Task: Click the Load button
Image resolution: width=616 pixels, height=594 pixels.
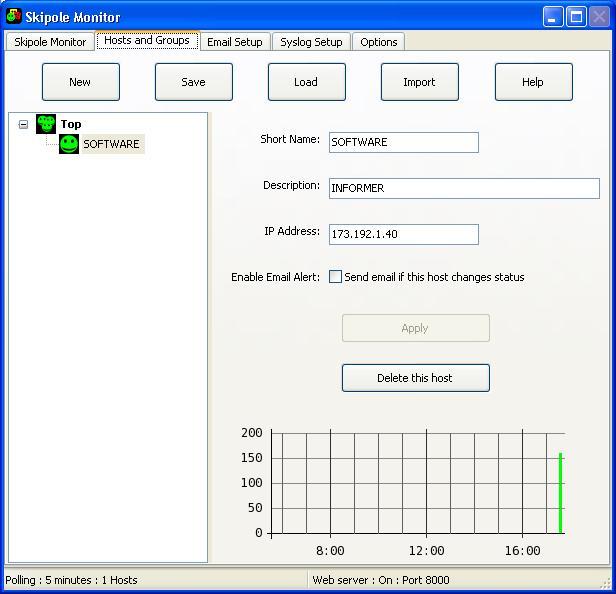Action: coord(306,82)
